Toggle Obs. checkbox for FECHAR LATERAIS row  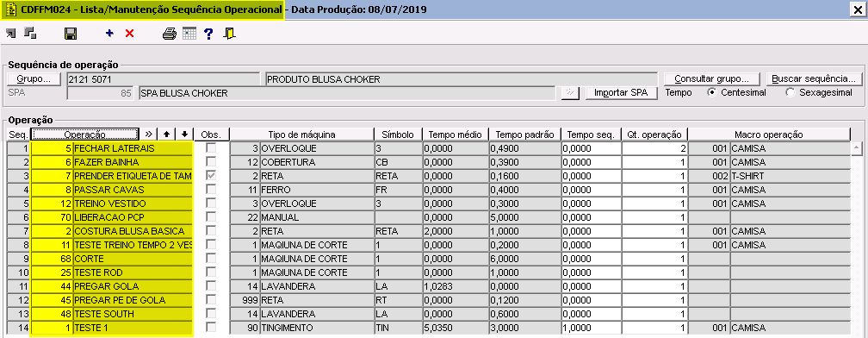(x=210, y=148)
